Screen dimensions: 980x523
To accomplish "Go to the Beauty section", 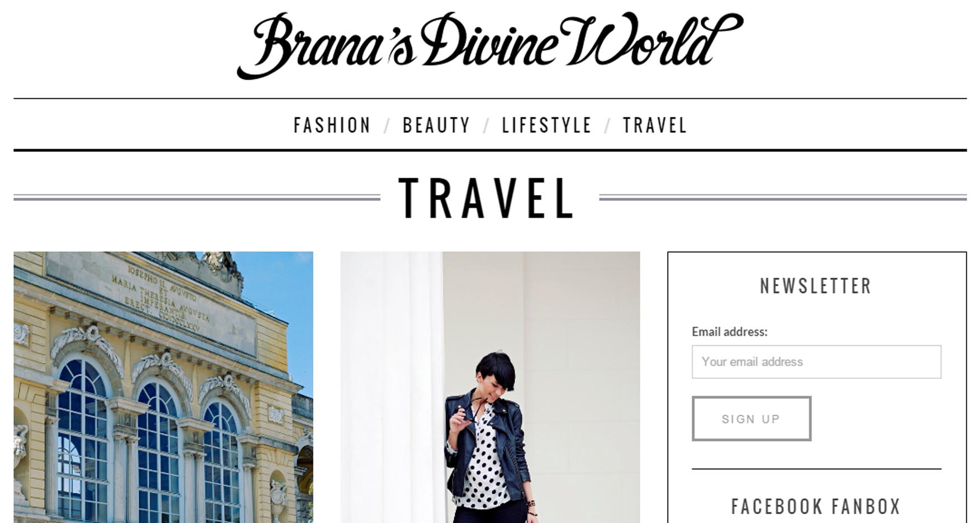I will (x=436, y=125).
